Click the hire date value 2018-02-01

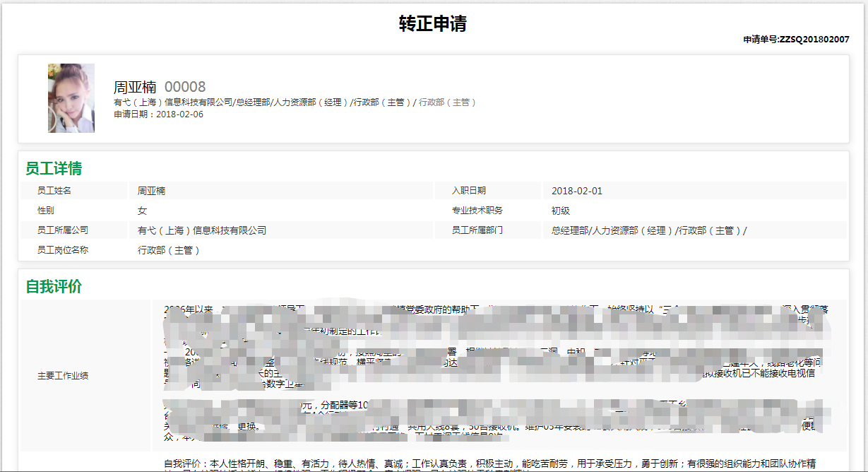tap(577, 191)
